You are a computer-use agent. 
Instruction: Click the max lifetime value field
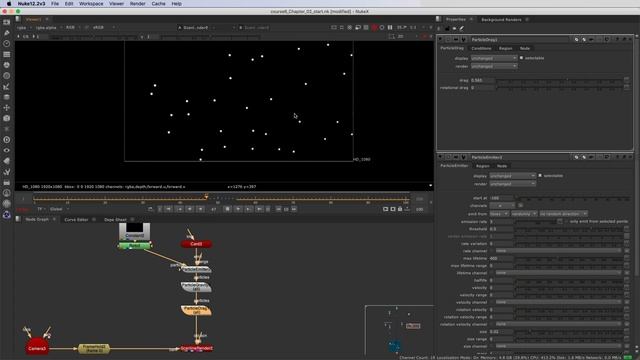(x=501, y=258)
